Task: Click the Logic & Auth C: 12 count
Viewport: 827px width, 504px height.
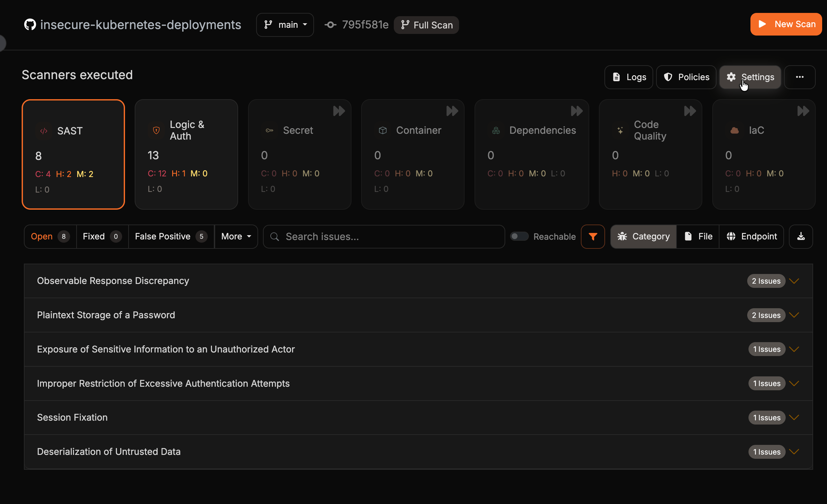Action: coord(157,173)
